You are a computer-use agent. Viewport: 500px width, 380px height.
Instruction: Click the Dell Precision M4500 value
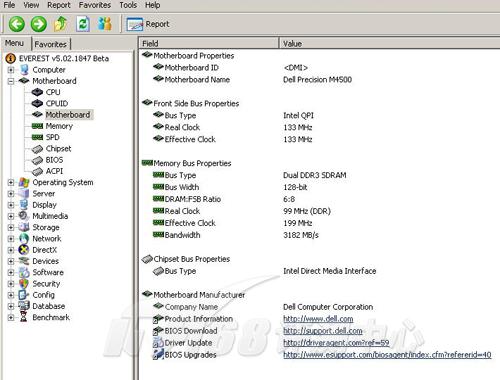coord(317,80)
